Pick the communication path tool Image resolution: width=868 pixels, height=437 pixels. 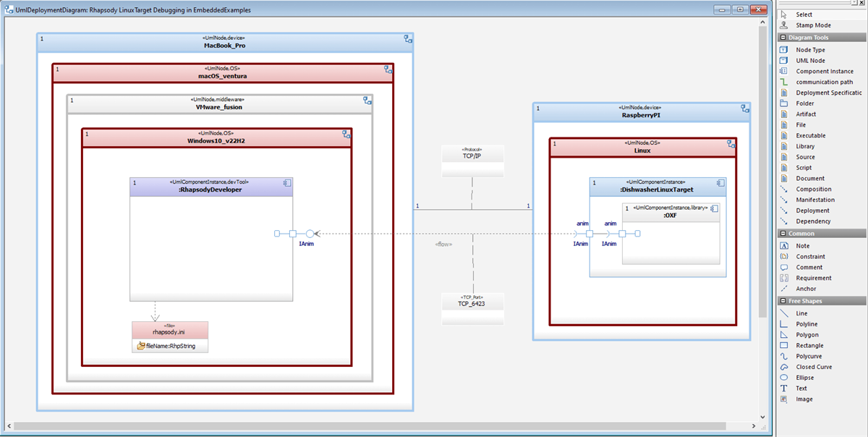click(x=815, y=82)
